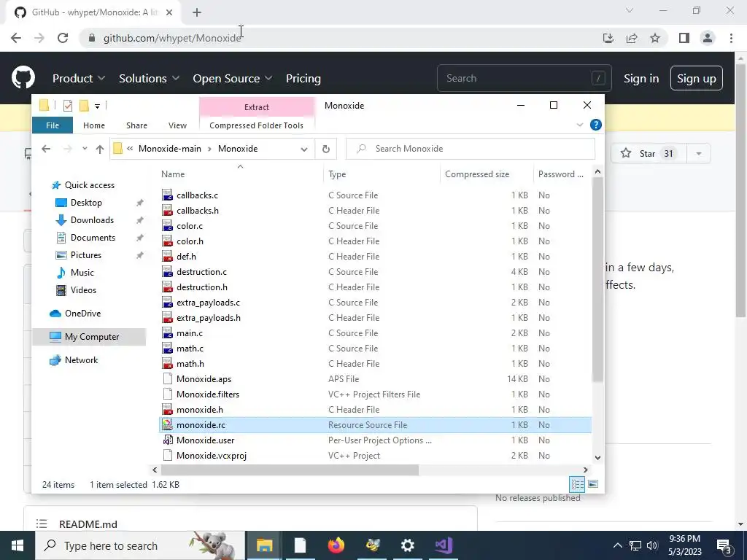Navigate up one folder in Explorer
This screenshot has height=560, width=747.
[99, 149]
